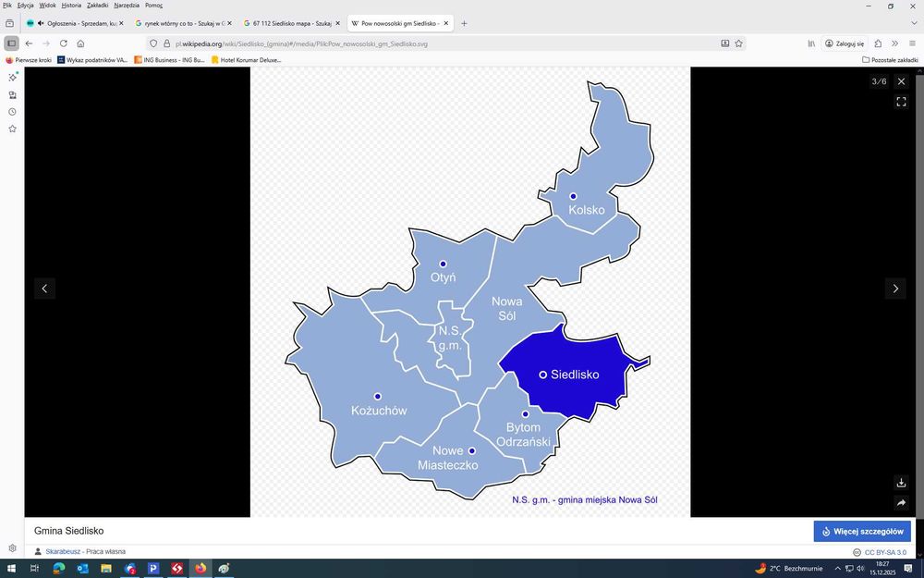The image size is (924, 578).
Task: Show the previous image in viewer
Action: [44, 289]
